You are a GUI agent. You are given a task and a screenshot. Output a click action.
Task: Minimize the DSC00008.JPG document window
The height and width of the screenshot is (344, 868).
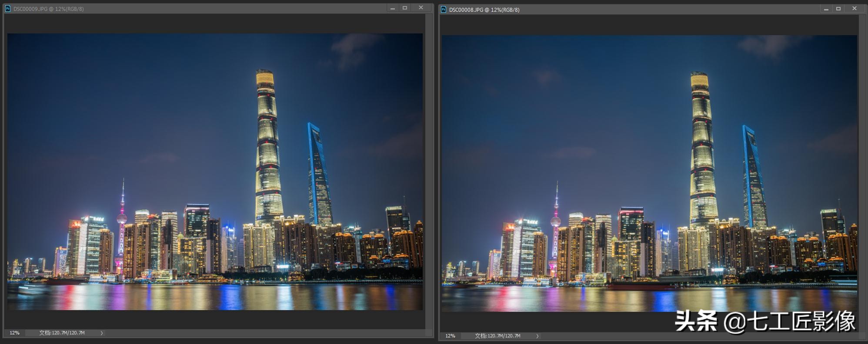coord(826,9)
